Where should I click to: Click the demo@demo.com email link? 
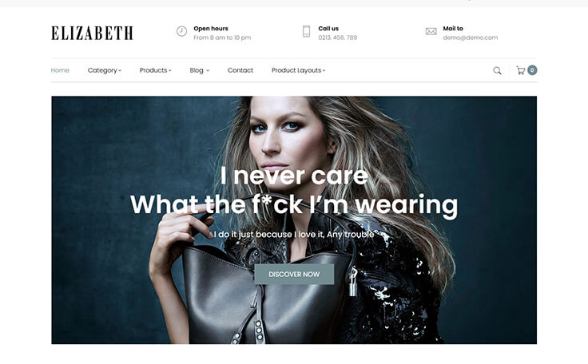pos(471,38)
